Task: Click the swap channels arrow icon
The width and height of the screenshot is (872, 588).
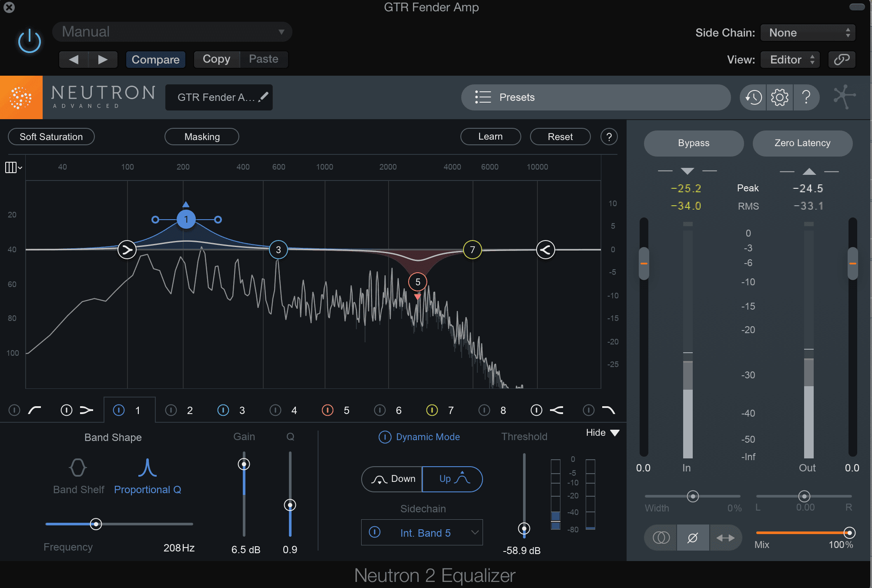Action: coord(725,538)
